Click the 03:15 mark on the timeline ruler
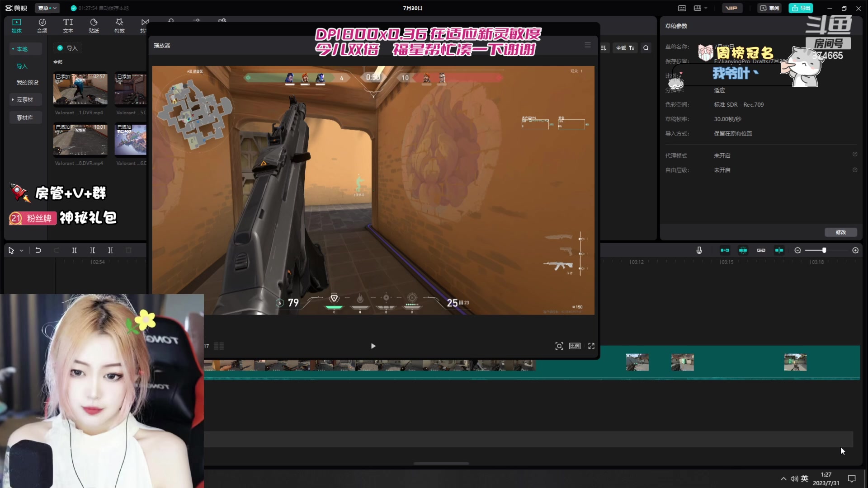Image resolution: width=868 pixels, height=488 pixels. (726, 262)
